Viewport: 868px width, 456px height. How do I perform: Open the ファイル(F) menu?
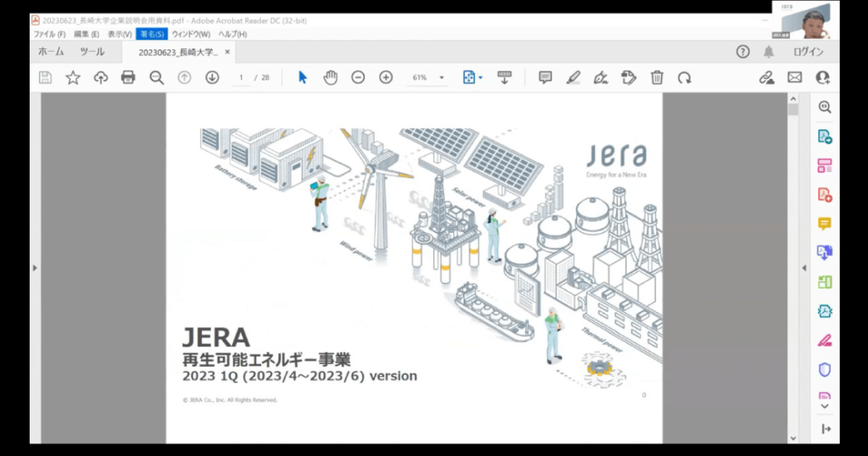pos(50,34)
